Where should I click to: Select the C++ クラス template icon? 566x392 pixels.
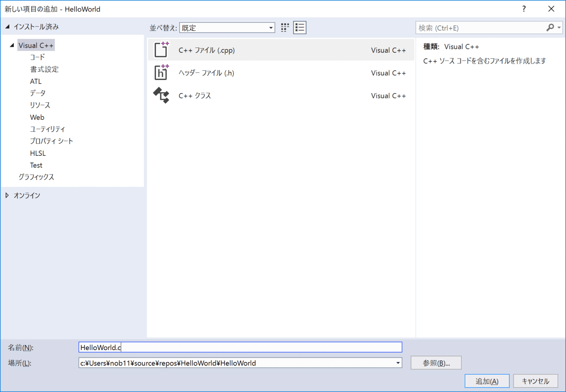tap(161, 95)
